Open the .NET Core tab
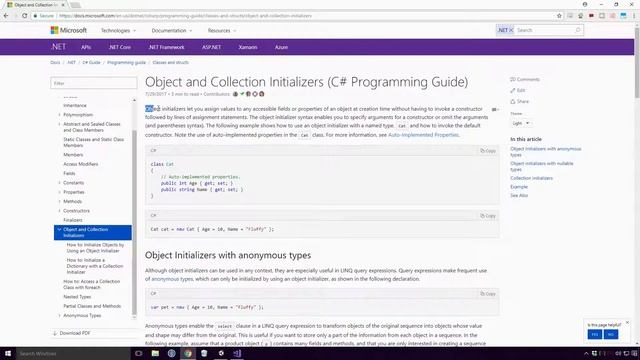Viewport: 640px width, 360px height. point(120,47)
